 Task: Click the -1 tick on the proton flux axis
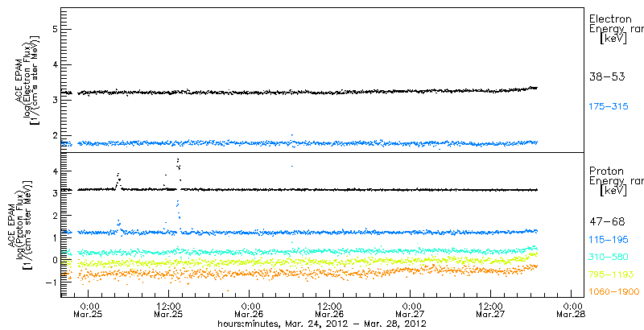pyautogui.click(x=52, y=283)
